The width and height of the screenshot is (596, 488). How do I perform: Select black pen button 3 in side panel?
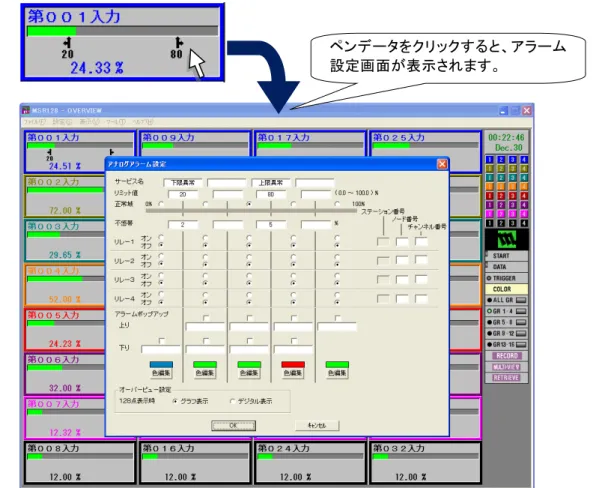[512, 223]
